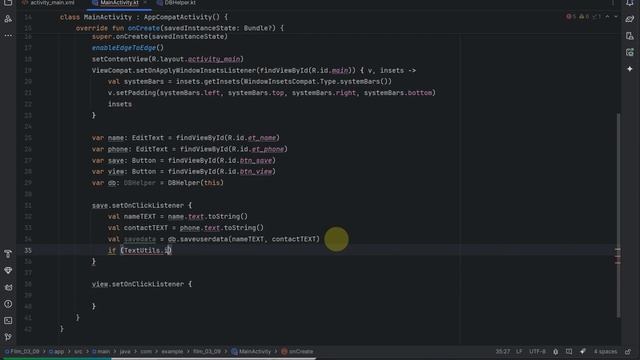
Task: Click the src breadcrumb
Action: click(78, 351)
